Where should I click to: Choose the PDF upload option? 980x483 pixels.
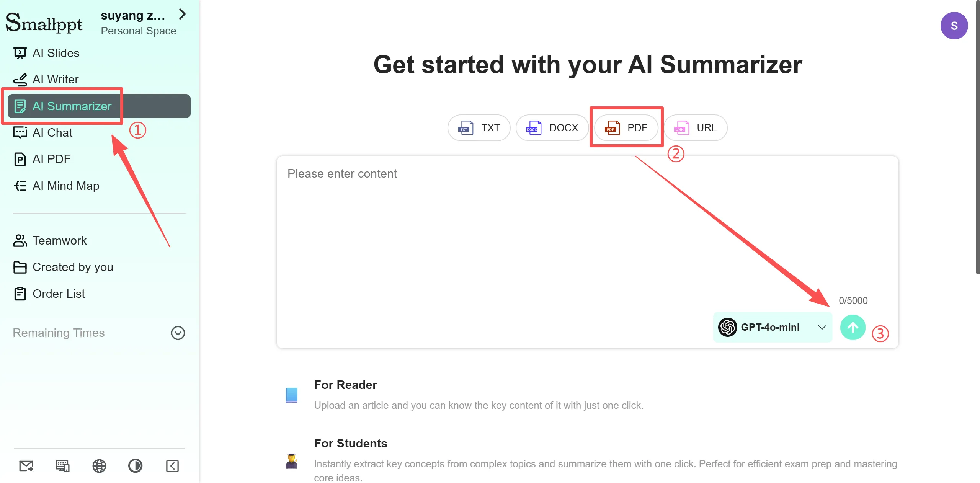pyautogui.click(x=626, y=127)
